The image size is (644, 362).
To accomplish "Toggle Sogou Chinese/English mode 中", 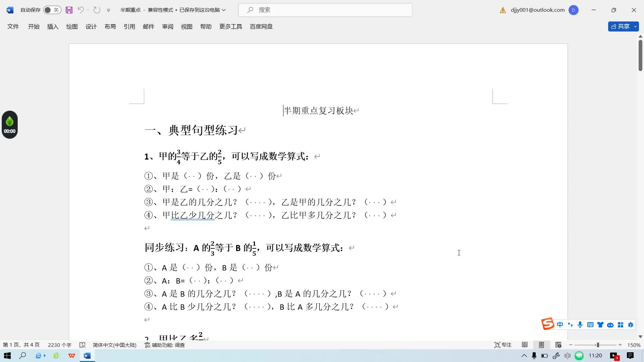I will (x=560, y=324).
